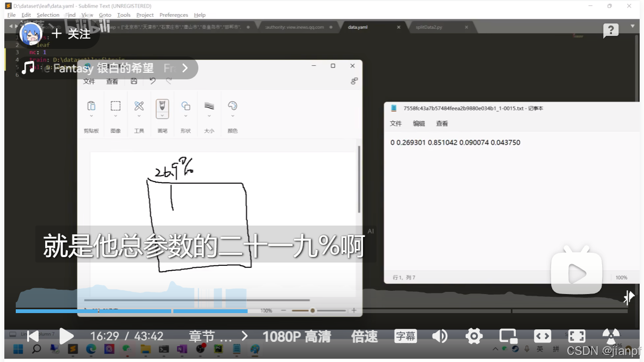
Task: Click the radiation-symbol icon in player bar
Action: click(x=611, y=336)
